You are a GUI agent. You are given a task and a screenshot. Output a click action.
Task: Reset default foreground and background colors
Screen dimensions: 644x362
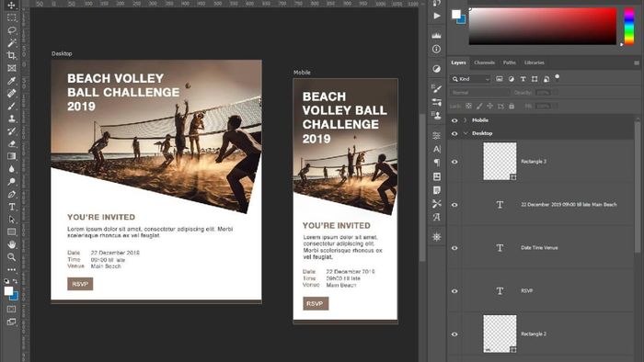click(6, 281)
